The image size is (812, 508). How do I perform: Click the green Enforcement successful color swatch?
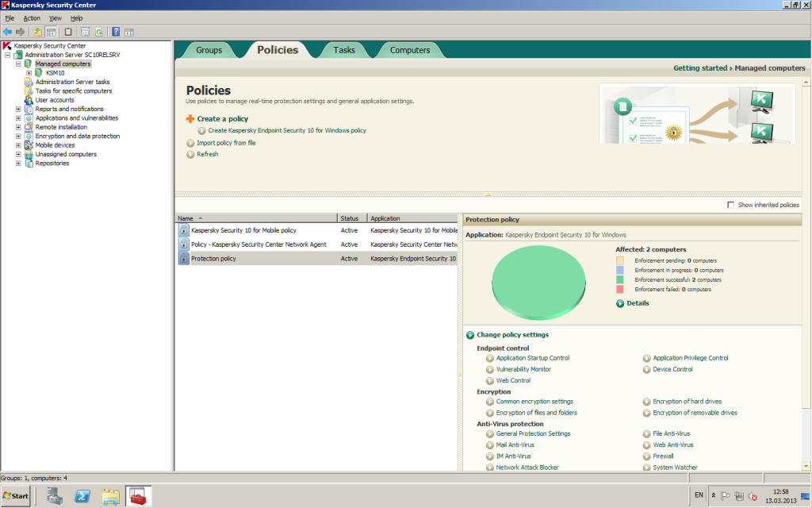[620, 280]
